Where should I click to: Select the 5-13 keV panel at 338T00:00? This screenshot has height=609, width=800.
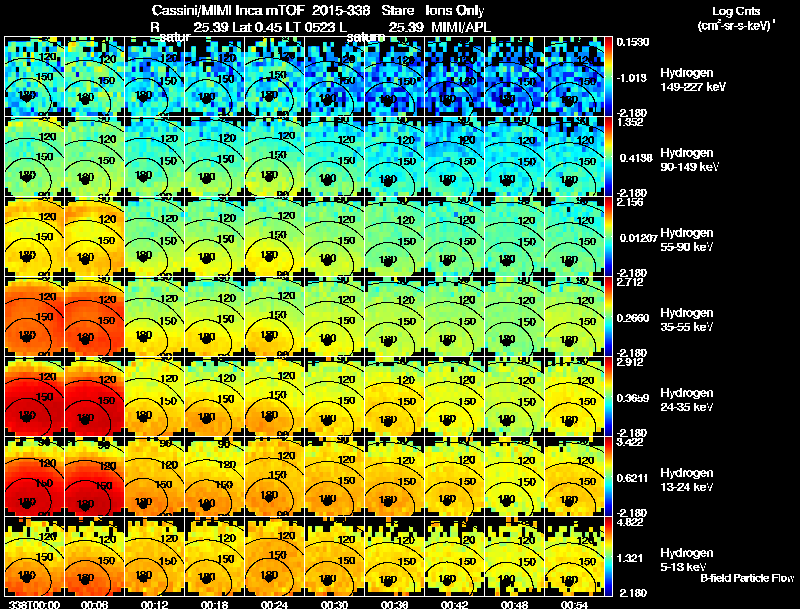tap(34, 556)
